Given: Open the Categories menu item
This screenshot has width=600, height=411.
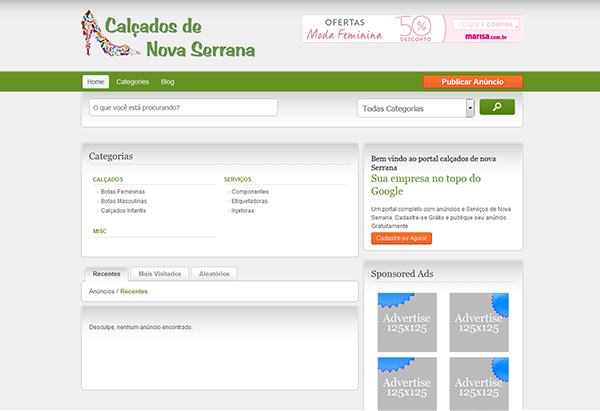Looking at the screenshot, I should pos(132,82).
